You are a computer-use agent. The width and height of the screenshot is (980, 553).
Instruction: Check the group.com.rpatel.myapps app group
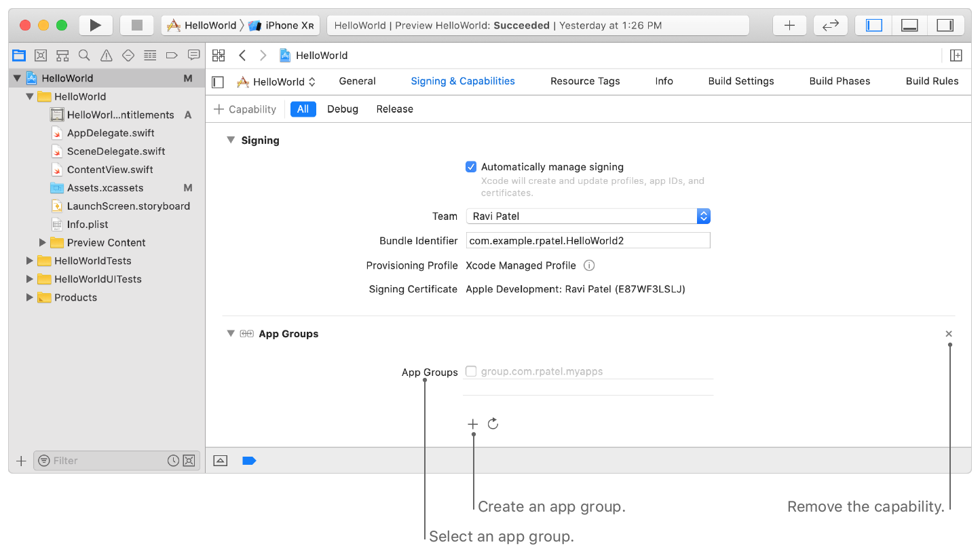471,371
